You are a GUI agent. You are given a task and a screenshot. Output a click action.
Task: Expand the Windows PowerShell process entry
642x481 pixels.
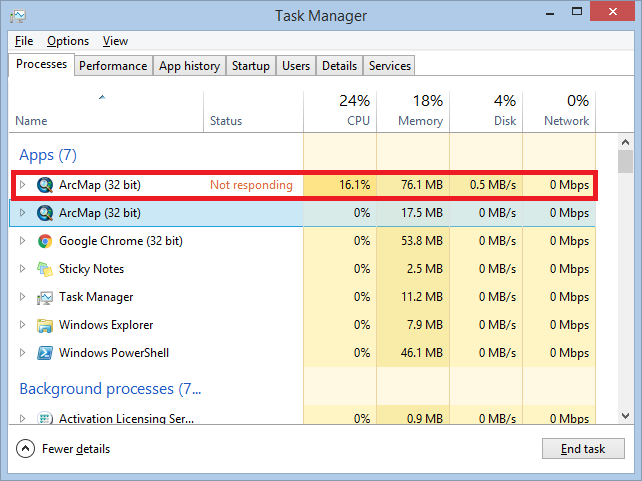click(x=23, y=352)
